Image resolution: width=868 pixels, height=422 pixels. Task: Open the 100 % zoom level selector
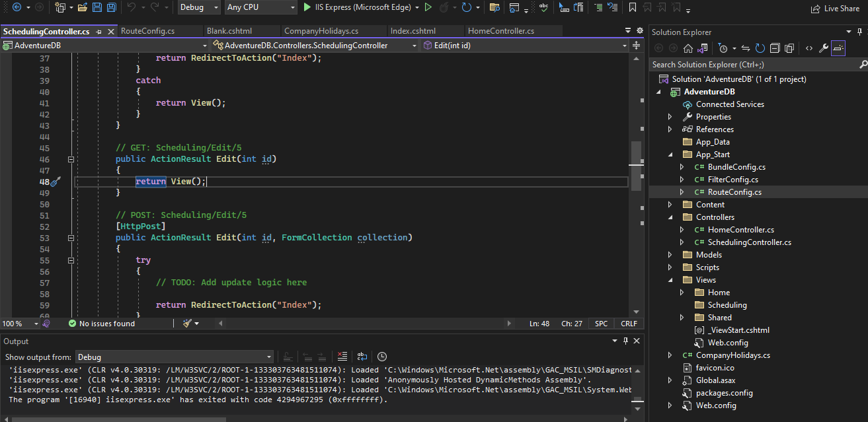[20, 324]
